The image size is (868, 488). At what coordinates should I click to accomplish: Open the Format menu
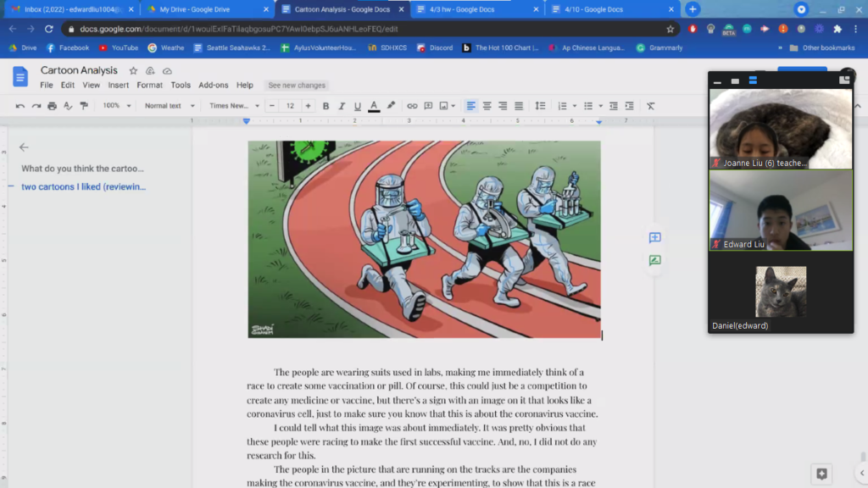pyautogui.click(x=149, y=86)
